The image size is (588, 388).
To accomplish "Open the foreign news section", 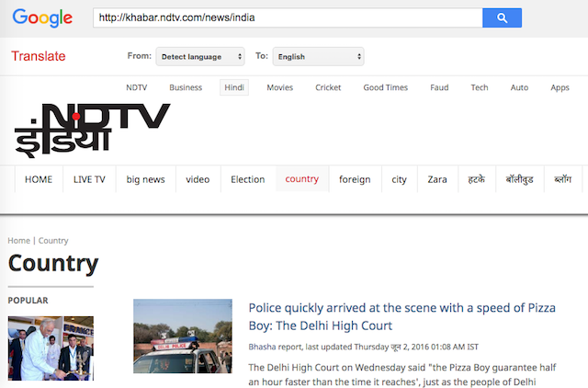I will [355, 179].
